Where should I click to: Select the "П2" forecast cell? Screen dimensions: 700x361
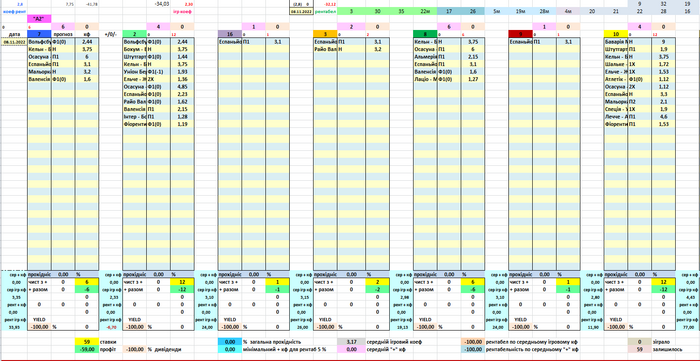(x=640, y=102)
